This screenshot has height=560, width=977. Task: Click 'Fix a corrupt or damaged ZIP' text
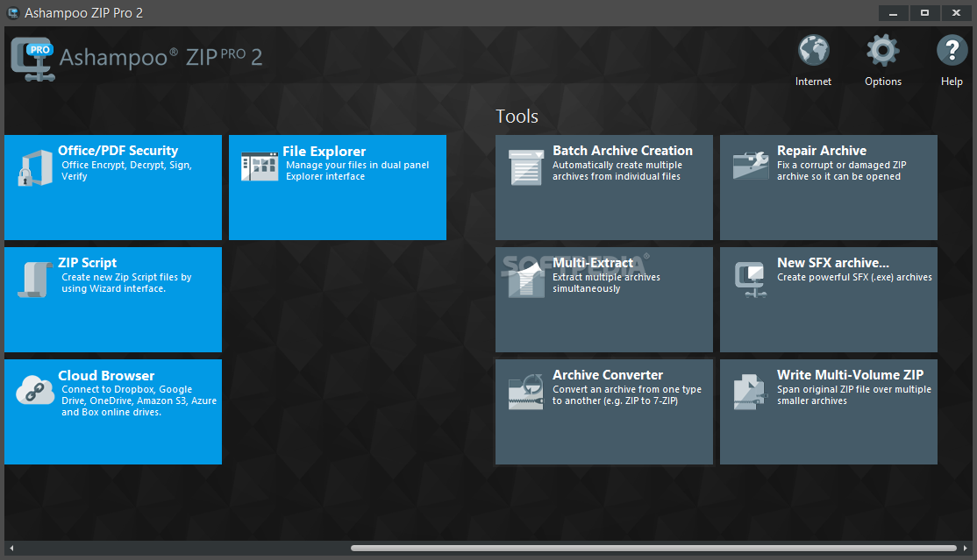pos(841,165)
